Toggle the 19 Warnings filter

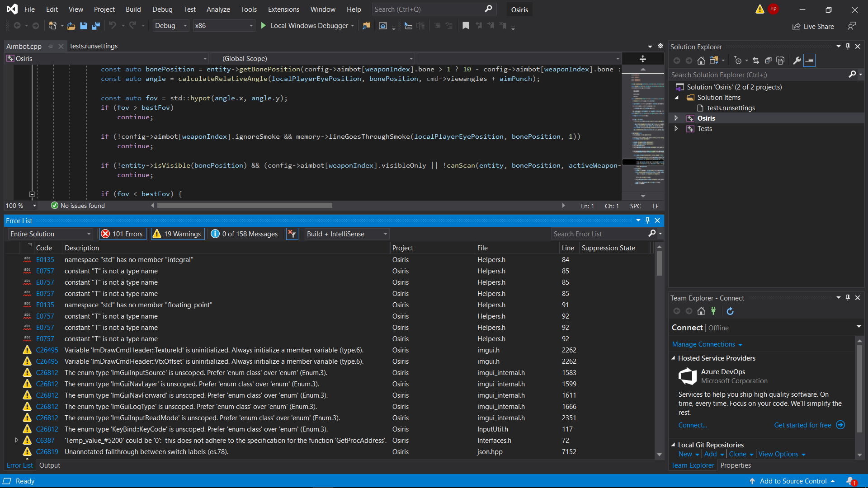tap(178, 234)
